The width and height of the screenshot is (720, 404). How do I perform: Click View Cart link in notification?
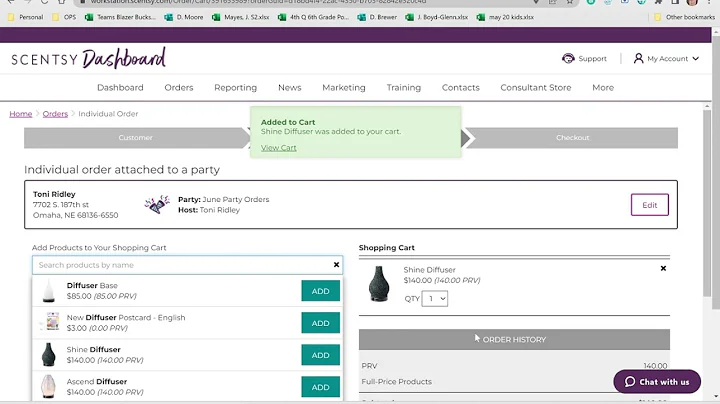coord(279,147)
